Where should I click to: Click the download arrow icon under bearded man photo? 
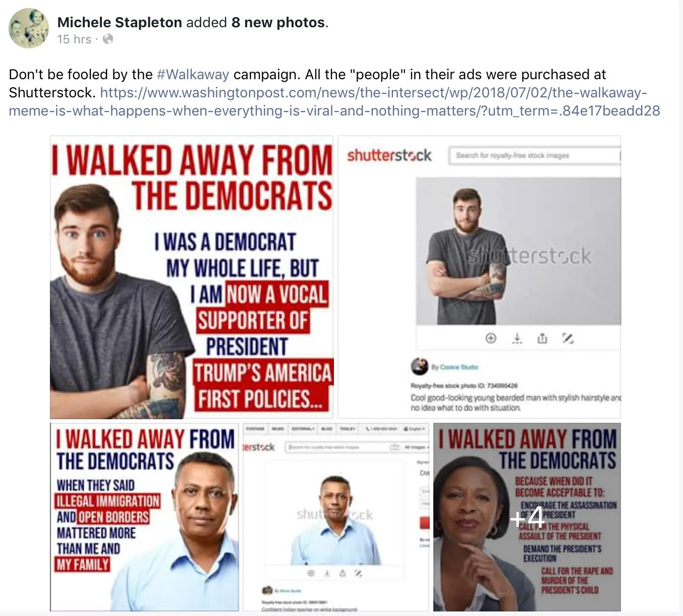tap(517, 338)
